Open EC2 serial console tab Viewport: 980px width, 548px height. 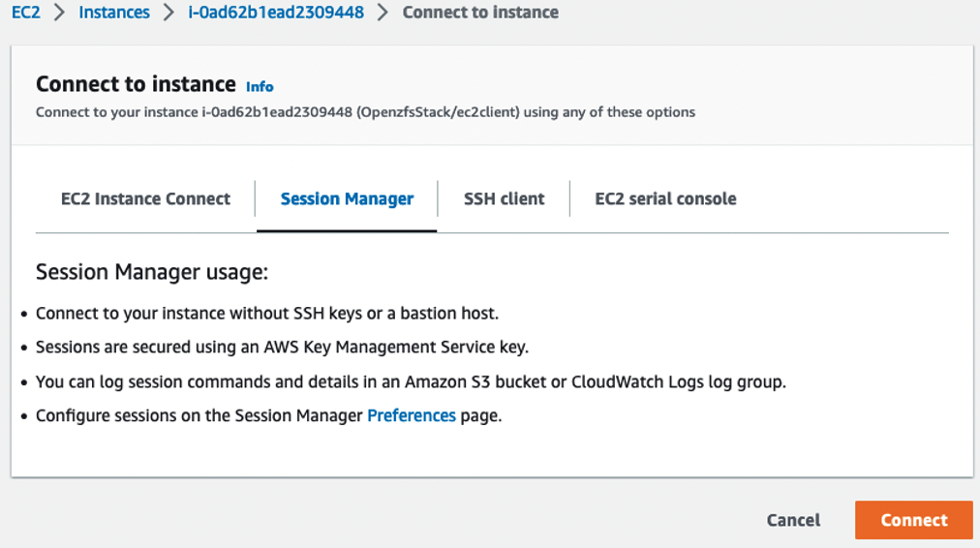[x=665, y=198]
